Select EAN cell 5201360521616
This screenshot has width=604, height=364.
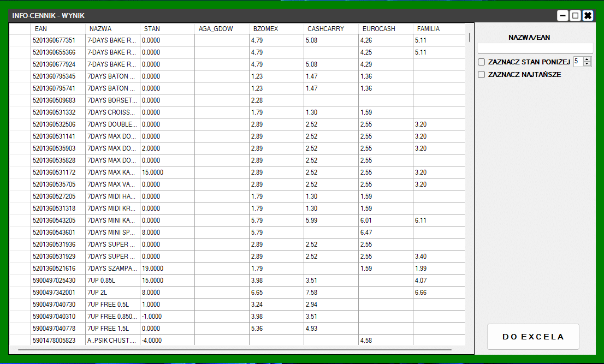pyautogui.click(x=58, y=268)
